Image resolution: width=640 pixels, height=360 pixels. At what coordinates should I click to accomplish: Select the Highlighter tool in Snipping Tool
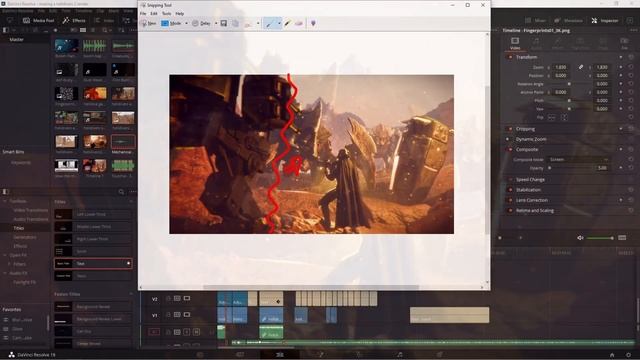pos(288,24)
